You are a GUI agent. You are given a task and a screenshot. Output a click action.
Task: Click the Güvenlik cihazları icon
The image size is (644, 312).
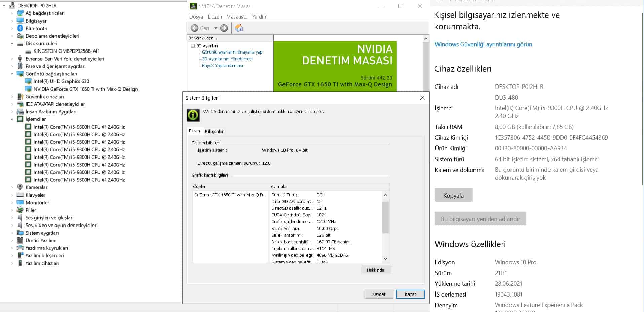tap(20, 96)
